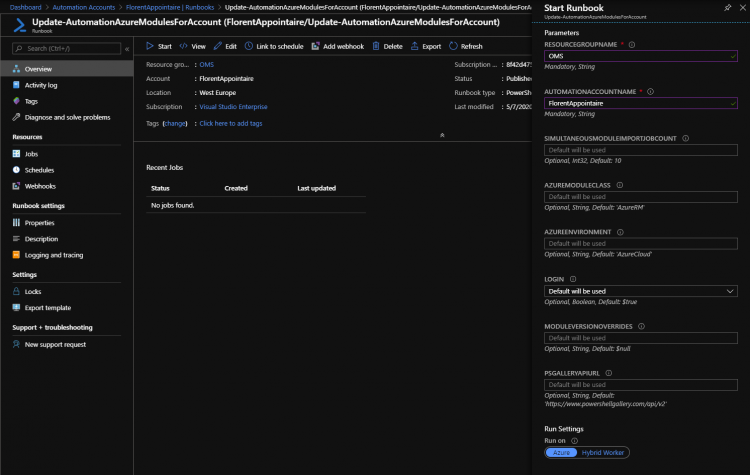The width and height of the screenshot is (750, 475).
Task: Click here to add tags link
Action: click(x=231, y=123)
